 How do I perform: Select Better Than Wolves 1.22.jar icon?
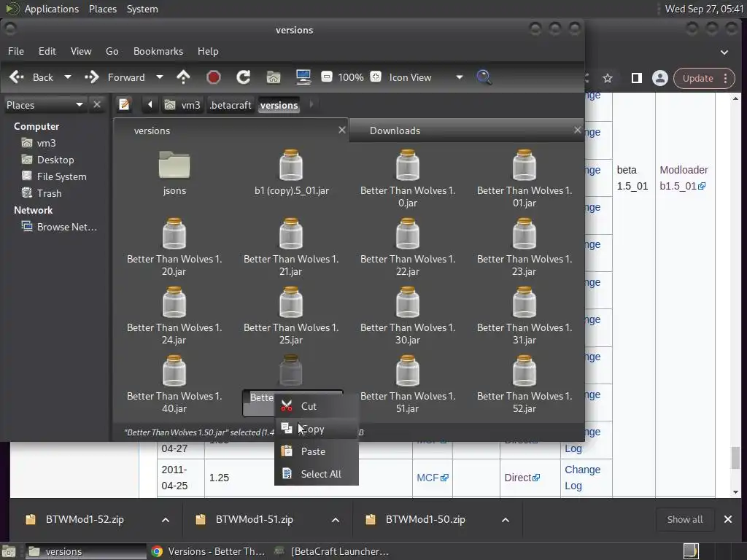coord(408,234)
